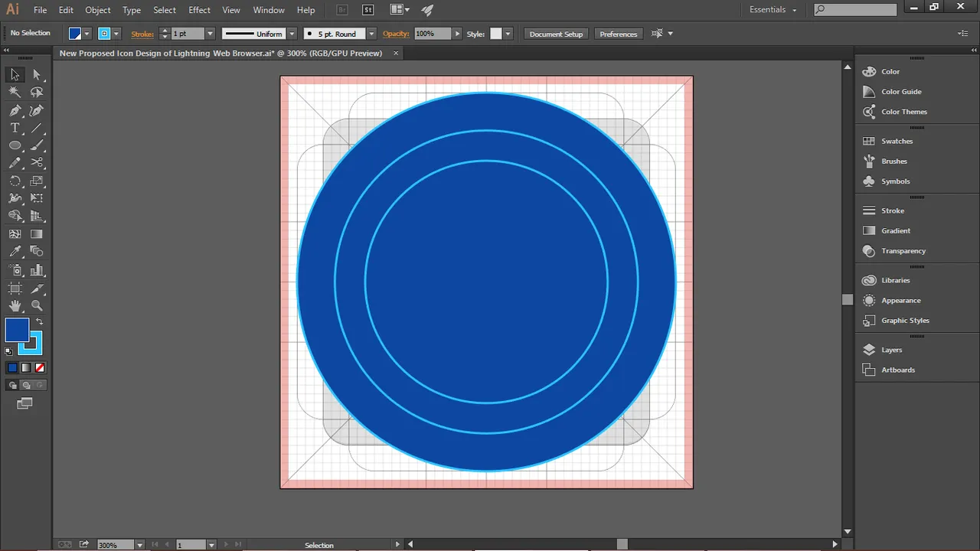Choose the Shape Builder tool
Viewport: 980px width, 551px height.
pos(15,217)
